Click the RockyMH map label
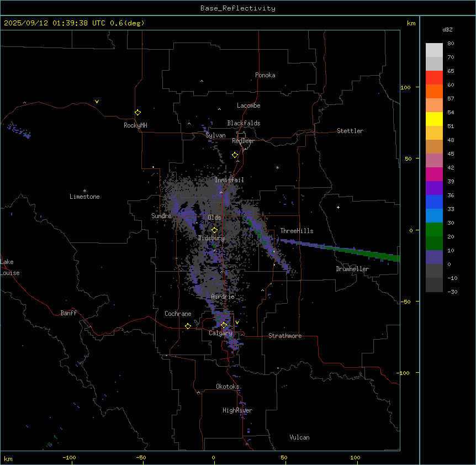Viewport: 476px width, 465px height. point(135,125)
